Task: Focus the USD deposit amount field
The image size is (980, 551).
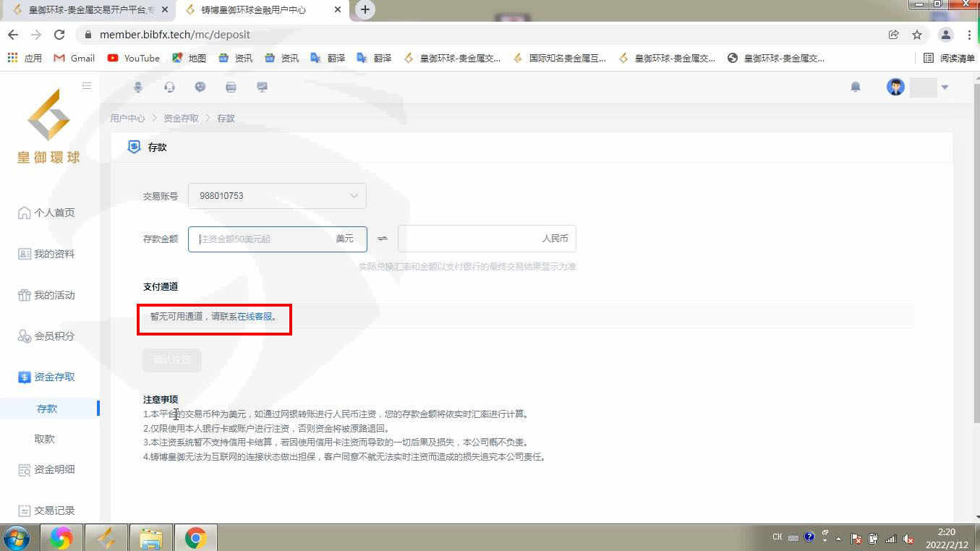Action: click(277, 239)
